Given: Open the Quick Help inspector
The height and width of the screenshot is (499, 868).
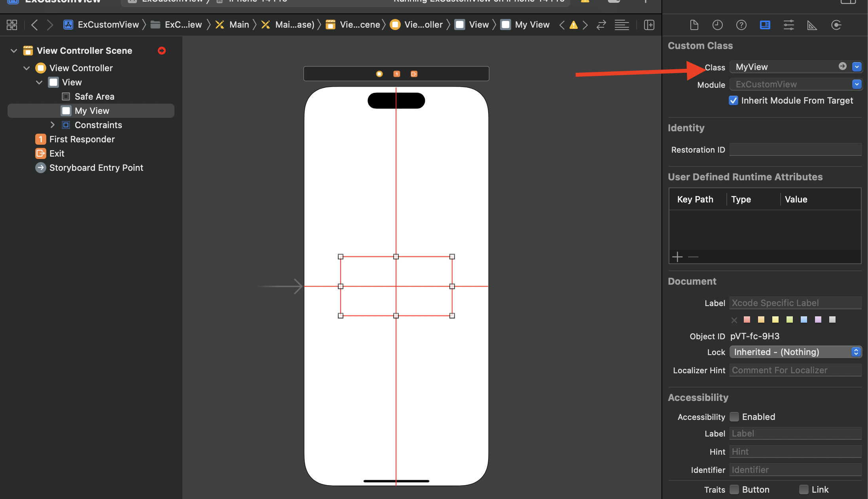Looking at the screenshot, I should point(741,25).
